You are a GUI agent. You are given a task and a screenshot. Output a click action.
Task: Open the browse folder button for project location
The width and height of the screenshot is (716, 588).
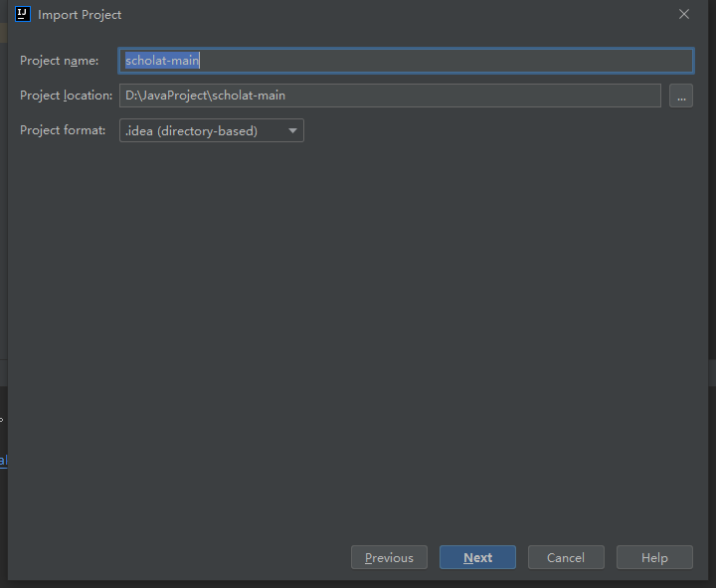click(681, 96)
